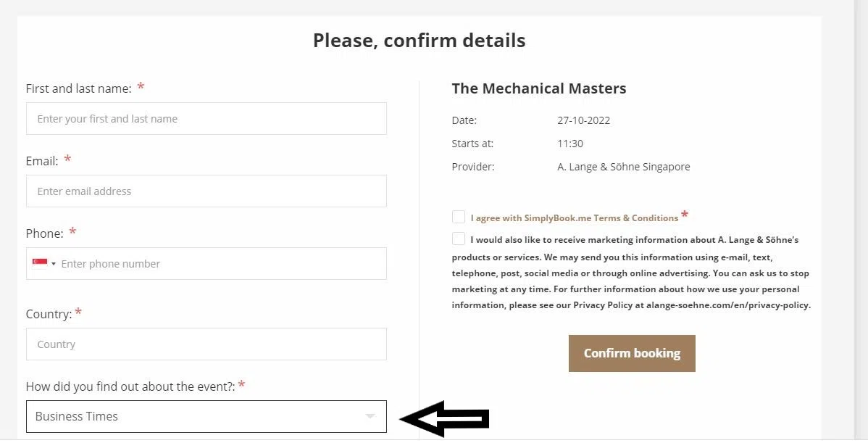Open the Business Times dropdown
This screenshot has height=443, width=868.
click(x=206, y=416)
